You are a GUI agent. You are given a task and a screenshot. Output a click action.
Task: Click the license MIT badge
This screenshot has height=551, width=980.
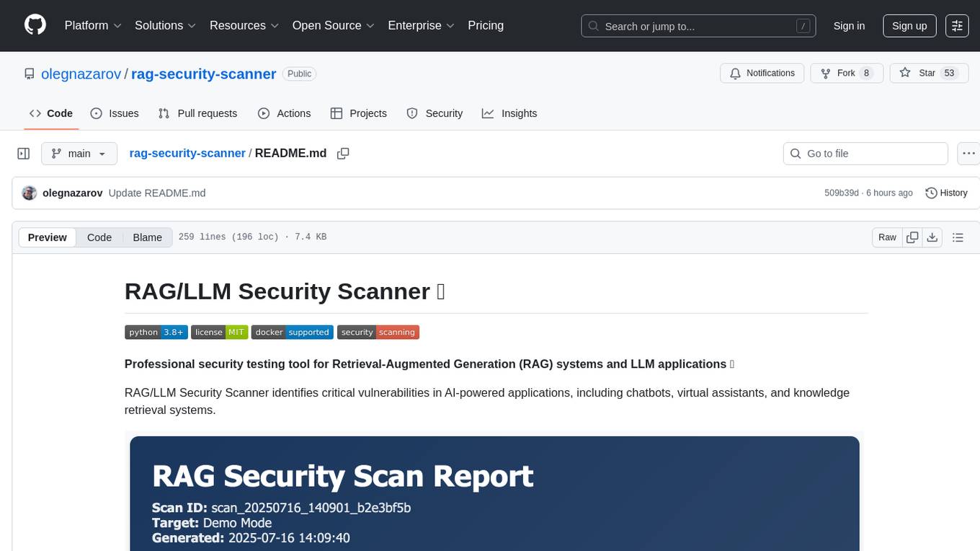pos(220,332)
